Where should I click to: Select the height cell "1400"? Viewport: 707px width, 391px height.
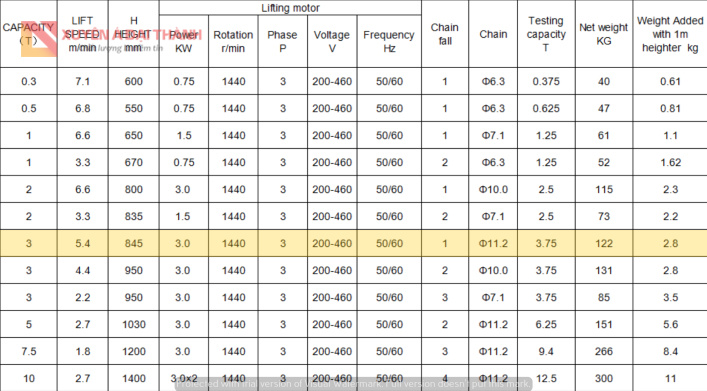[x=133, y=378]
